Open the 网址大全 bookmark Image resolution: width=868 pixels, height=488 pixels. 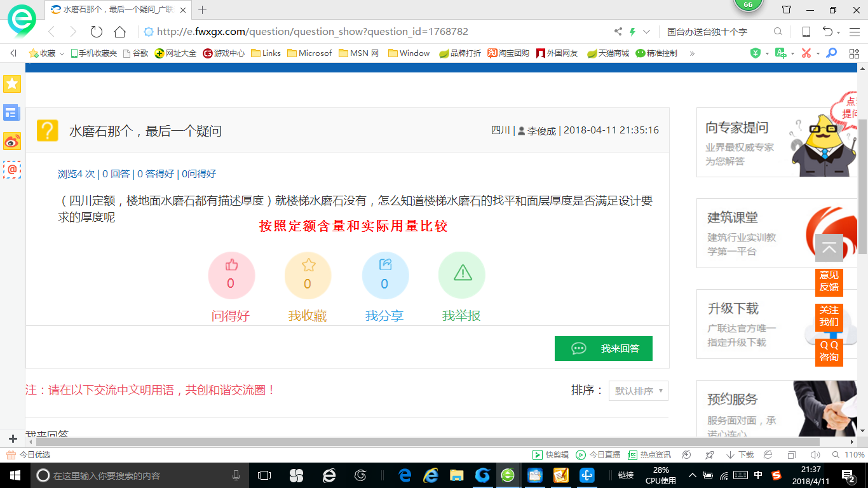tap(175, 53)
